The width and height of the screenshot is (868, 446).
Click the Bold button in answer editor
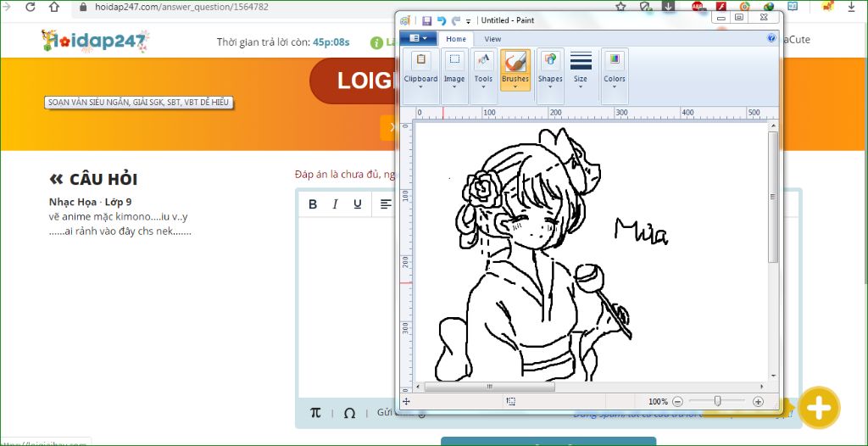(313, 203)
